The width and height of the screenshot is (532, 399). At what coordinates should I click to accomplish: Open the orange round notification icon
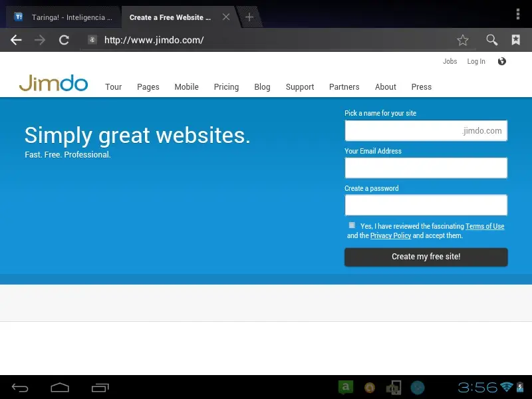pos(370,388)
